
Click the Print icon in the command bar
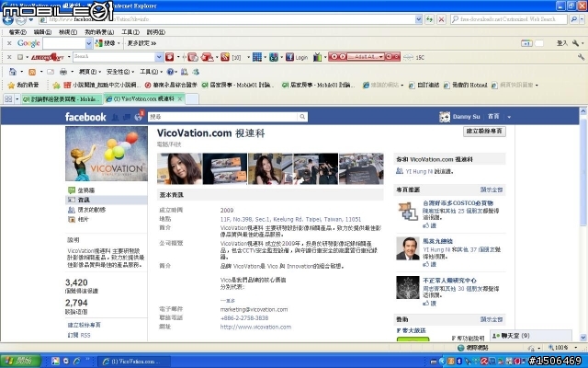pos(63,72)
